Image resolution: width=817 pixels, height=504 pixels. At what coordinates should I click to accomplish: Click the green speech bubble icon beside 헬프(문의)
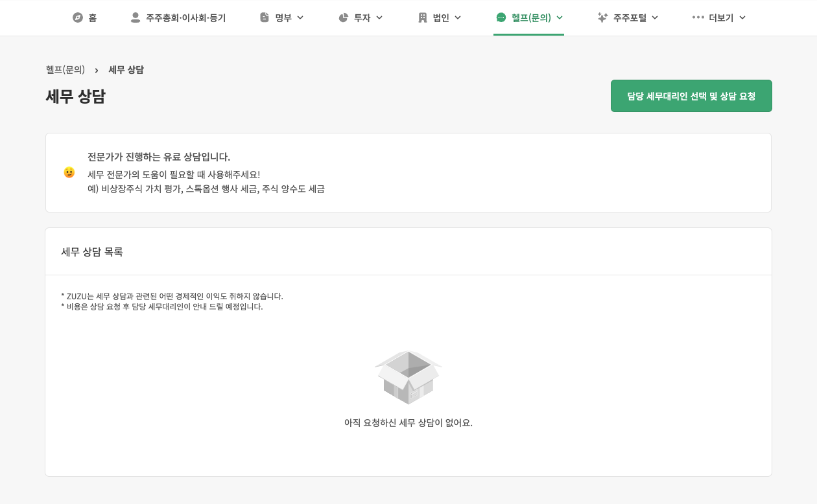[501, 17]
